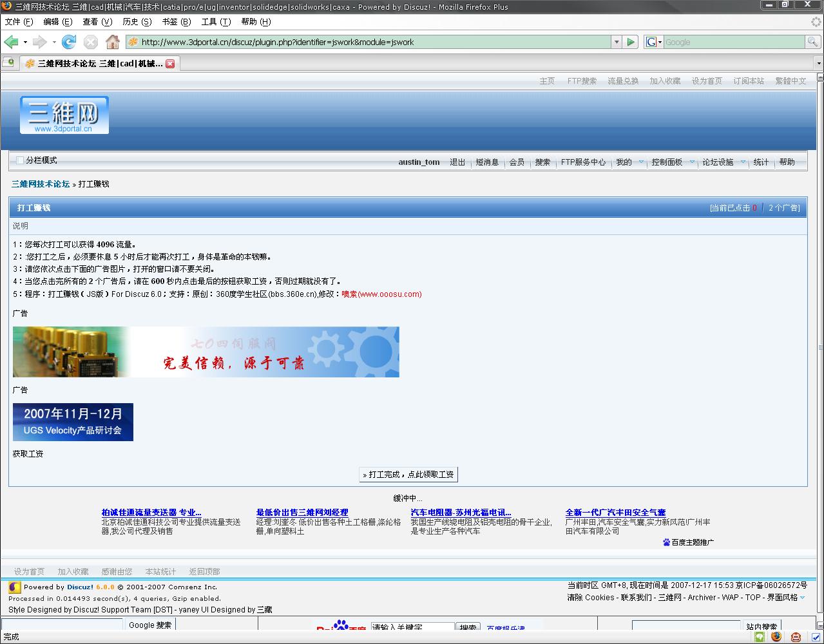The height and width of the screenshot is (644, 824).
Task: Click the 搜索 link in forum navigation
Action: pos(542,162)
